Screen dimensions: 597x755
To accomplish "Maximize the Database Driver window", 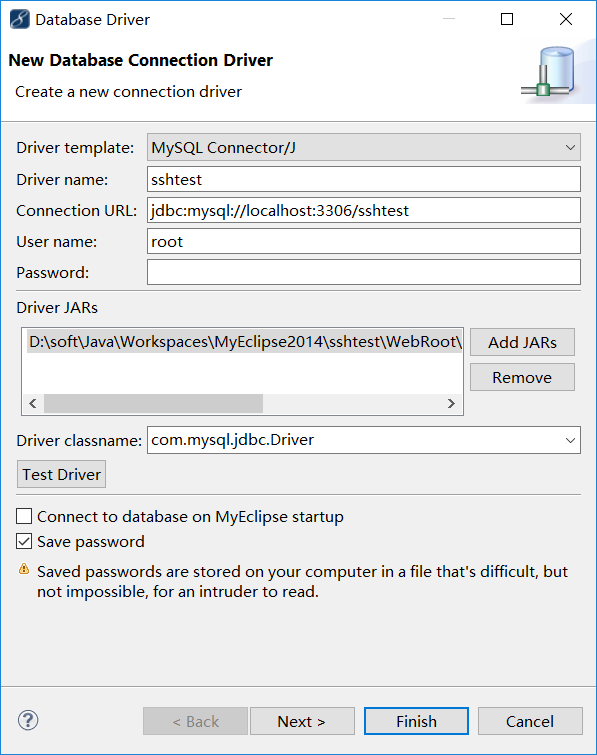I will [x=507, y=19].
